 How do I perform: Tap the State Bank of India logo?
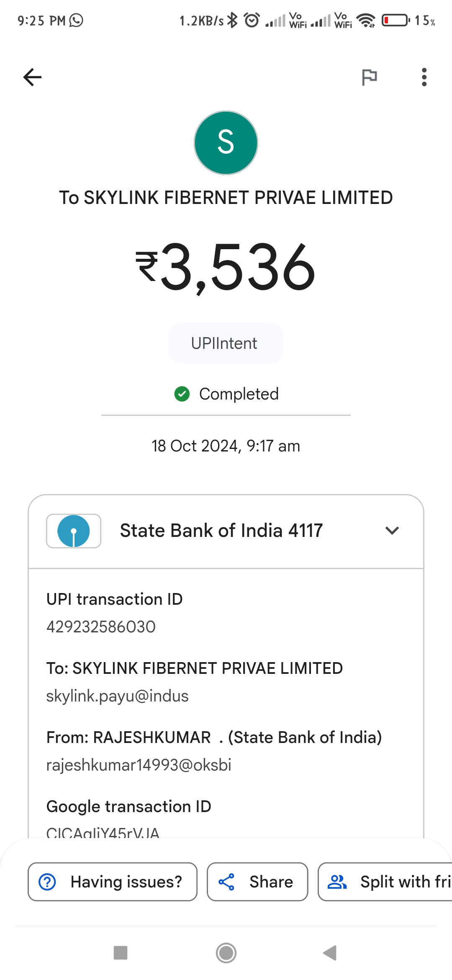coord(74,531)
